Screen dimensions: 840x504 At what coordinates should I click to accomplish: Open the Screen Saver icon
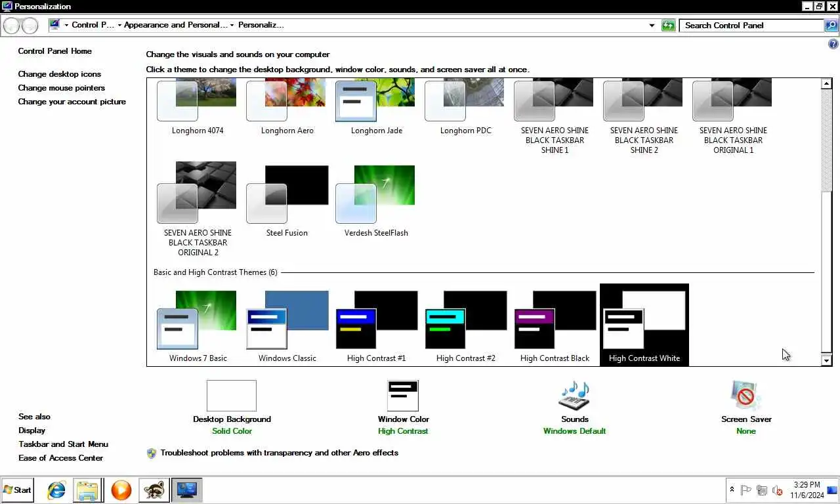tap(746, 396)
